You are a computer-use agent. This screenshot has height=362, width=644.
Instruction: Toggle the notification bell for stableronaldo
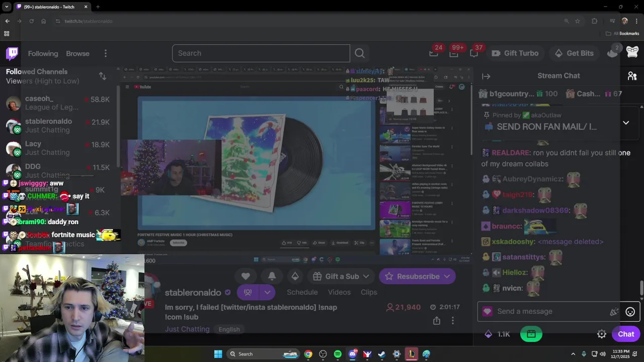point(272,276)
